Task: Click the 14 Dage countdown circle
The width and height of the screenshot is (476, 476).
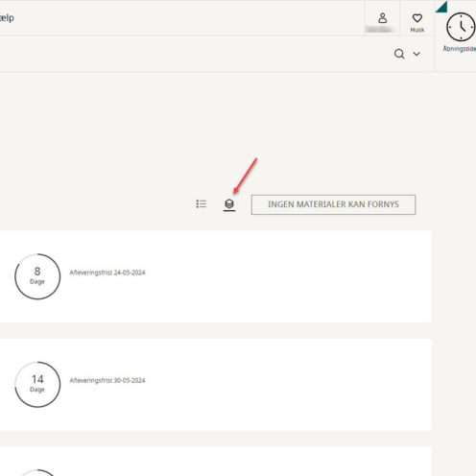Action: coord(37,385)
